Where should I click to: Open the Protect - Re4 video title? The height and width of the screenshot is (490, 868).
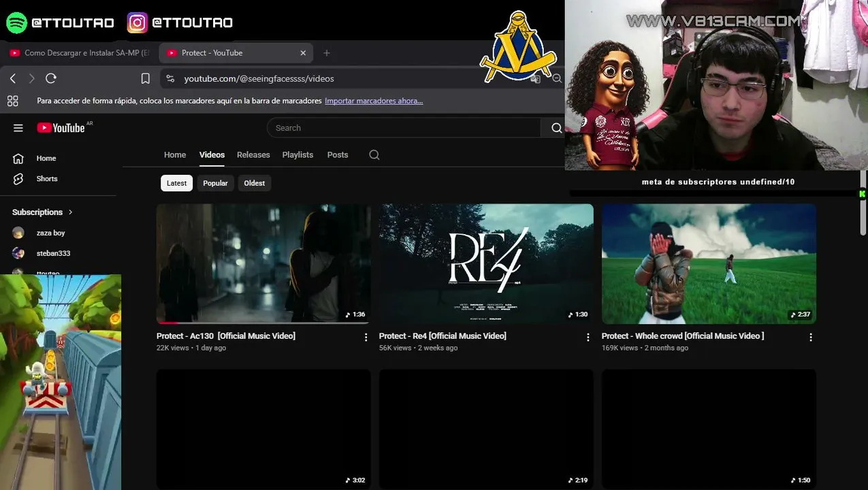(x=443, y=336)
